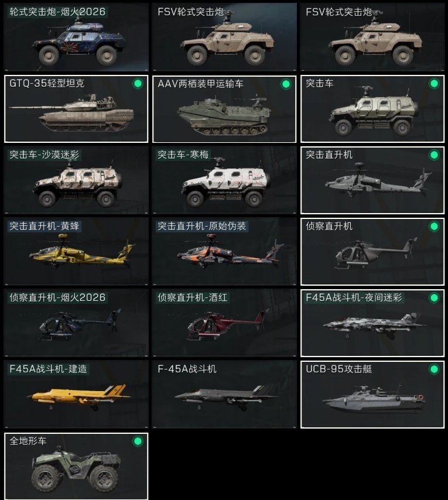
Task: Click the 全地形车 ATV card
Action: [76, 466]
